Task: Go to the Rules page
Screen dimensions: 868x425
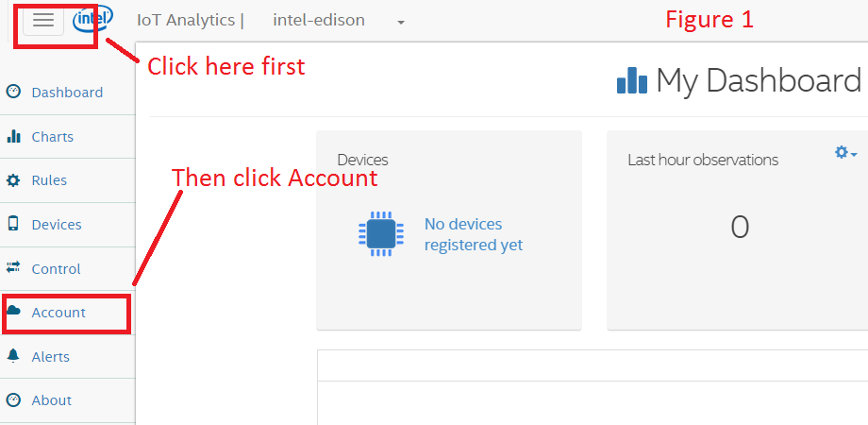Action: tap(49, 180)
